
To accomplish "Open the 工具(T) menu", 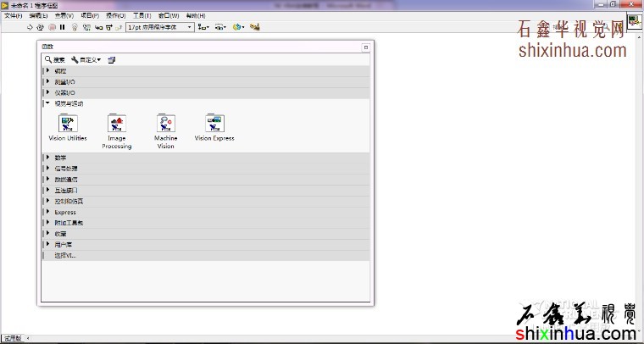I will click(x=142, y=15).
